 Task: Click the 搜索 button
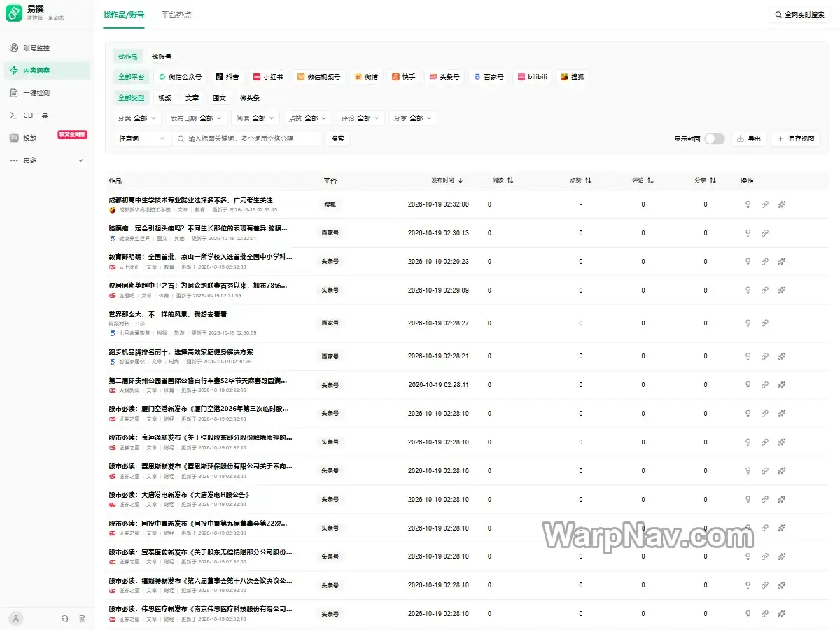point(337,139)
